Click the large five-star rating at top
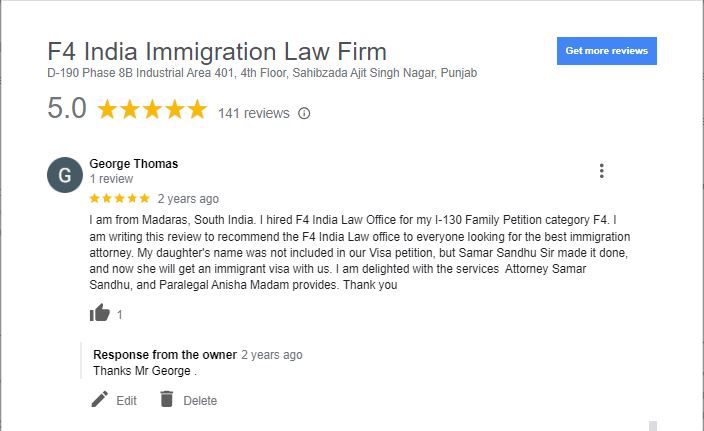Screen dimensions: 704x431 click(x=152, y=109)
